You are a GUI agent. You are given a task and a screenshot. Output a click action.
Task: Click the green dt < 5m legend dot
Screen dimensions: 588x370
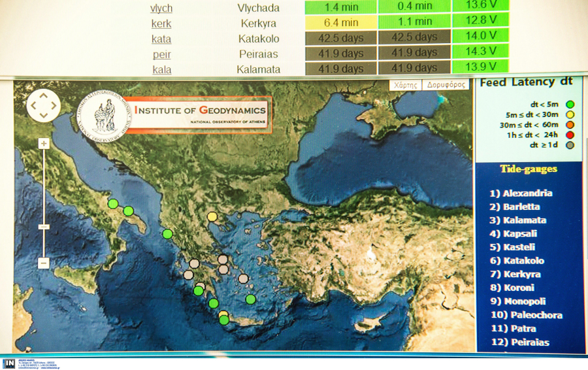(570, 104)
